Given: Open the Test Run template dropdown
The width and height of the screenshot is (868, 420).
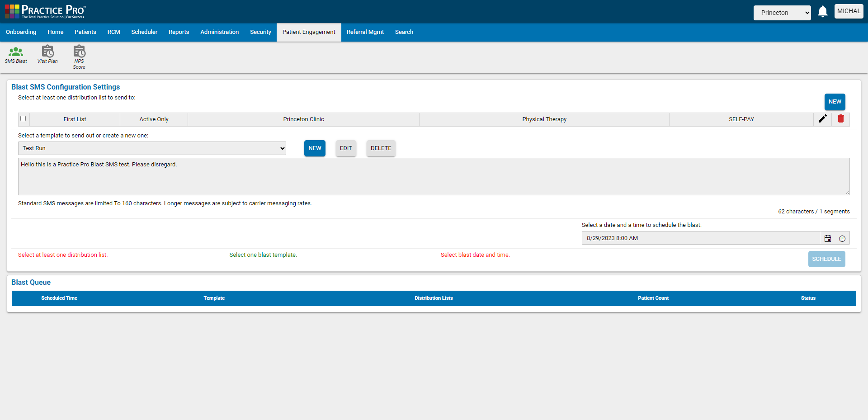Looking at the screenshot, I should tap(152, 148).
